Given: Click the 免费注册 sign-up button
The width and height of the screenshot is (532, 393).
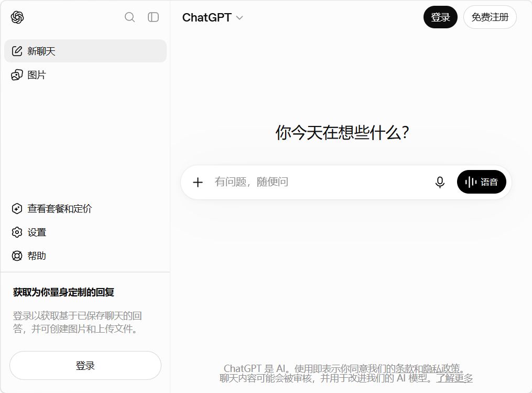Looking at the screenshot, I should (490, 17).
